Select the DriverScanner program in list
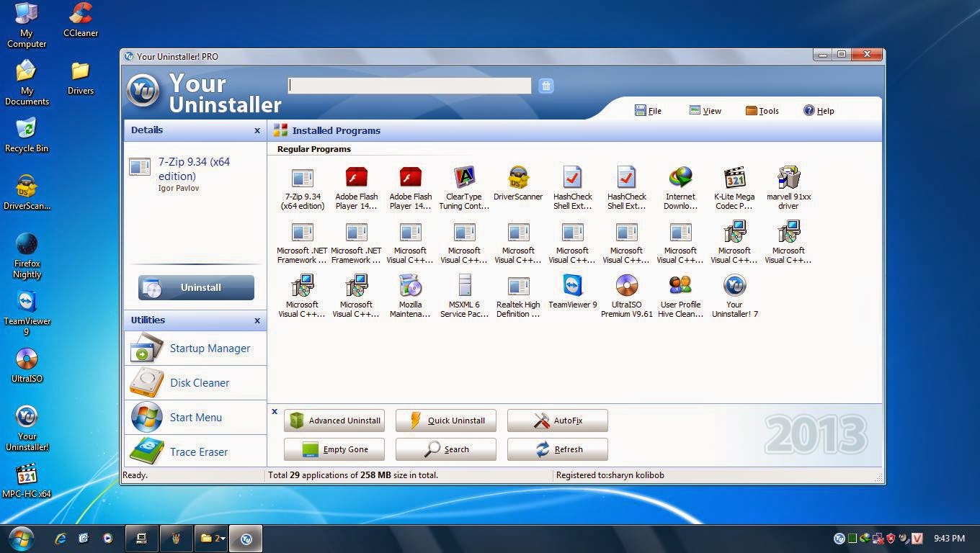Viewport: 980px width, 553px height. pos(518,179)
